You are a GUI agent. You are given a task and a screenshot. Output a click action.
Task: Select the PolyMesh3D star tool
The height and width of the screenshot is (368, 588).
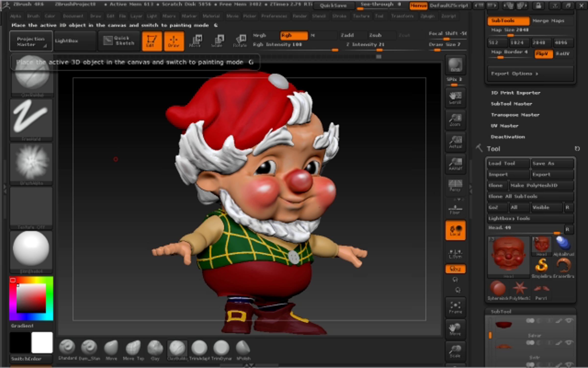click(520, 290)
